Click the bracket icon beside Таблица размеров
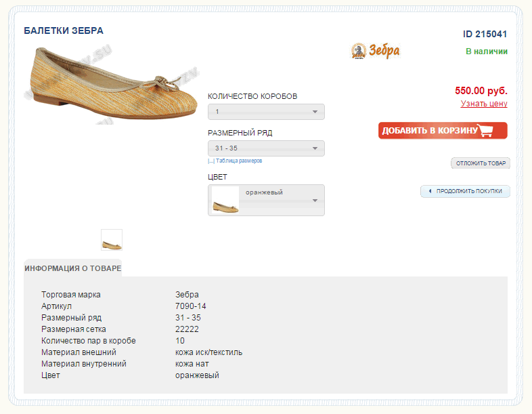Viewport: 532px width, 414px height. pyautogui.click(x=211, y=161)
